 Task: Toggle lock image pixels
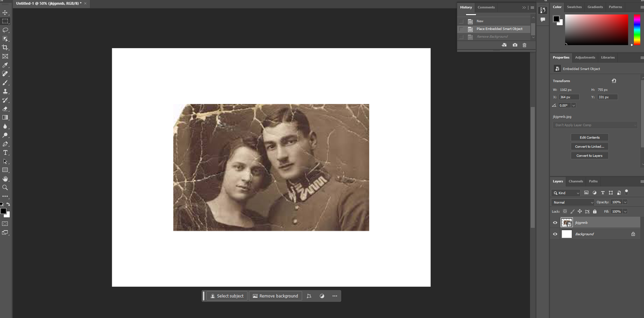coord(573,211)
